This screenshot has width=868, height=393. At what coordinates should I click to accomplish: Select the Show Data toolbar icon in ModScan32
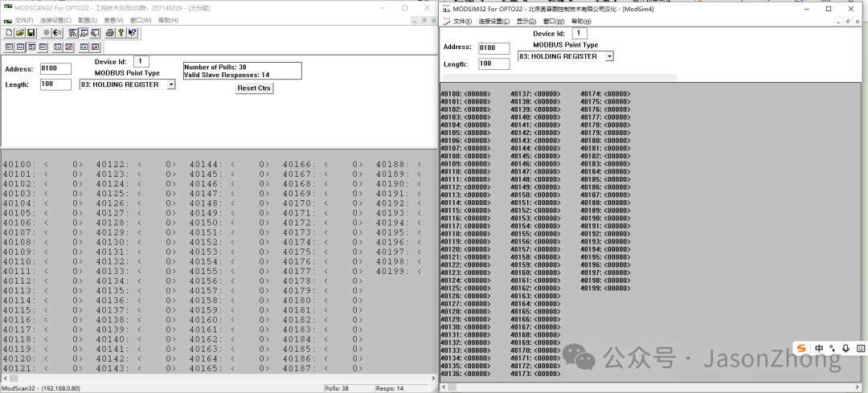pos(84,33)
